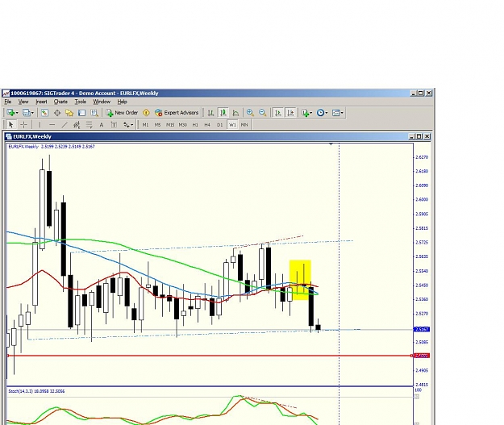Screen dimensions: 504x425
Task: Open the Navigator favorites folder icon
Action: [69, 113]
